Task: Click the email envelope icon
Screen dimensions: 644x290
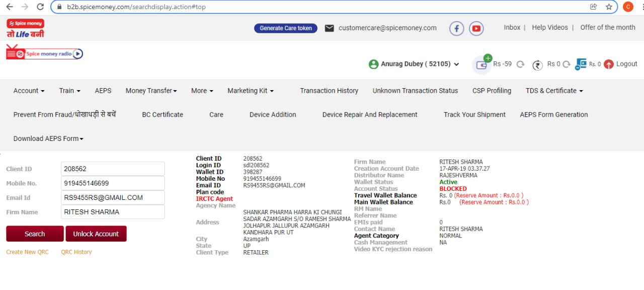Action: pos(329,28)
